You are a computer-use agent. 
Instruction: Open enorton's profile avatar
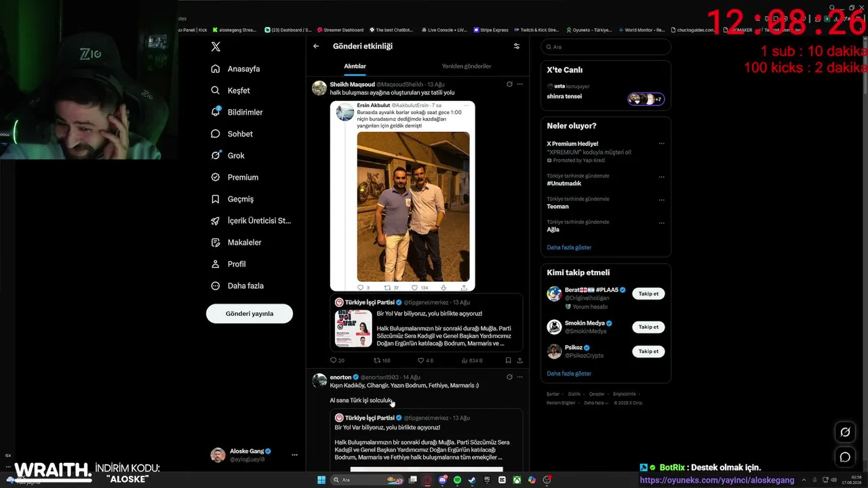click(319, 381)
